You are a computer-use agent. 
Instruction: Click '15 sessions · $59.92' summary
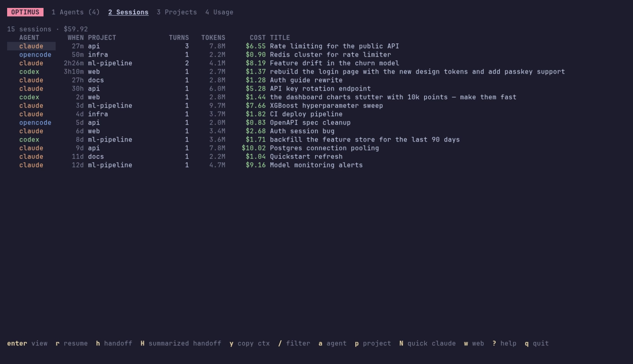[x=47, y=29]
